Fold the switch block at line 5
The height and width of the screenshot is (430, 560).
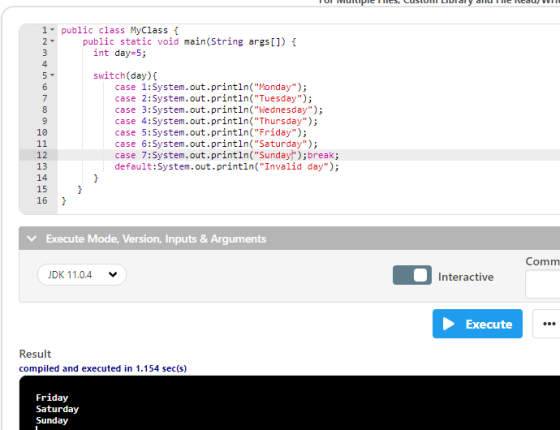click(x=52, y=75)
